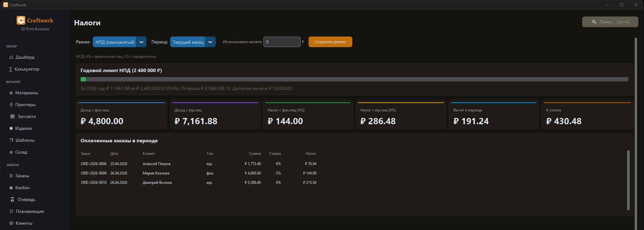Select Материалы in the sidebar
The height and width of the screenshot is (230, 644).
click(27, 93)
